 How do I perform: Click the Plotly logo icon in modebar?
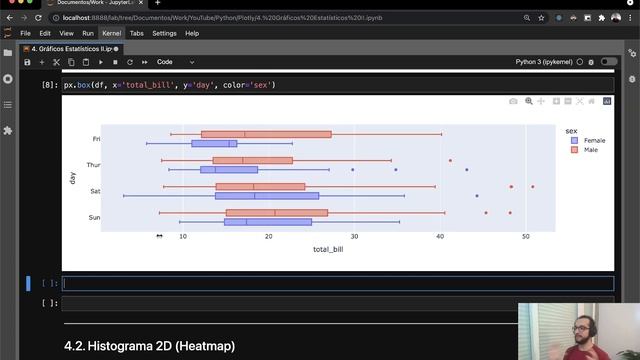pyautogui.click(x=607, y=101)
